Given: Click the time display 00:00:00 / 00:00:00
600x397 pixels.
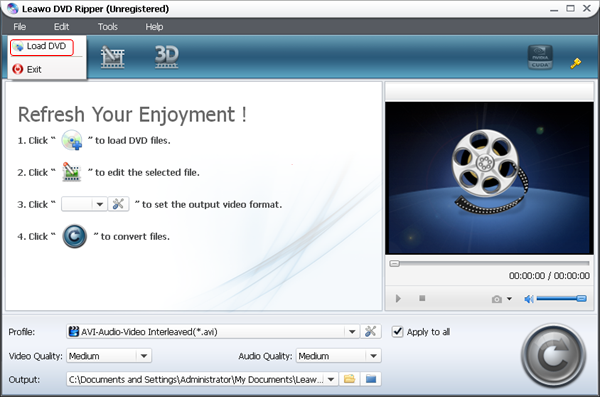Looking at the screenshot, I should click(549, 276).
